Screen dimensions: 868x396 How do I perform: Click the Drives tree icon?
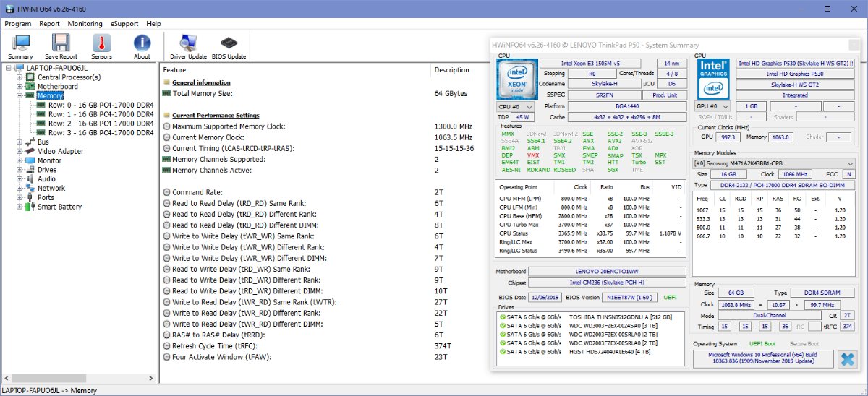(x=30, y=170)
